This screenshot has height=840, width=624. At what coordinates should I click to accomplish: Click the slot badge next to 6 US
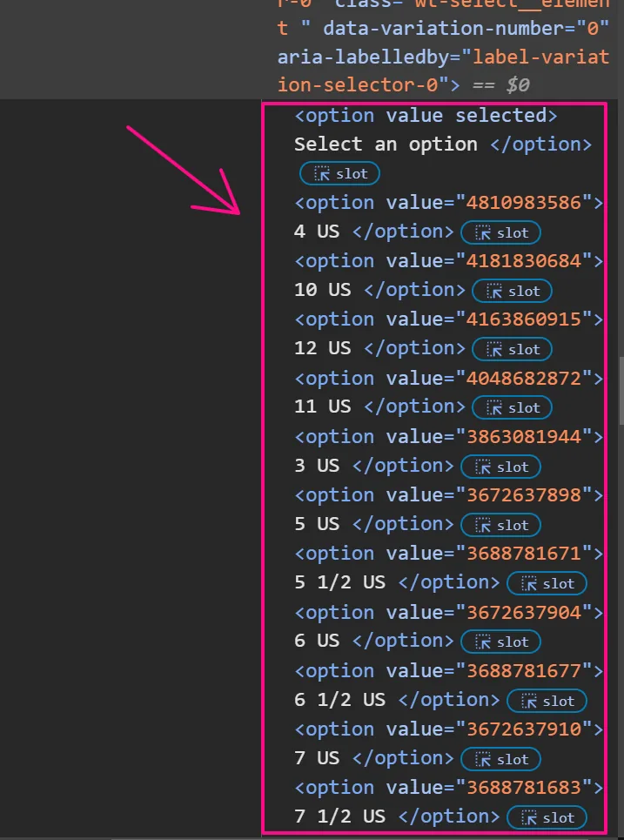tap(500, 642)
